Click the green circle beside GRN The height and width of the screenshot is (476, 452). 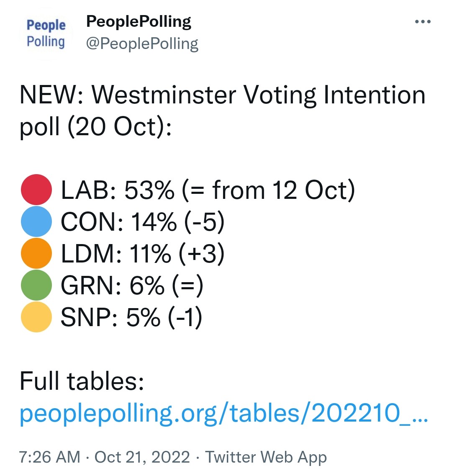(x=36, y=285)
